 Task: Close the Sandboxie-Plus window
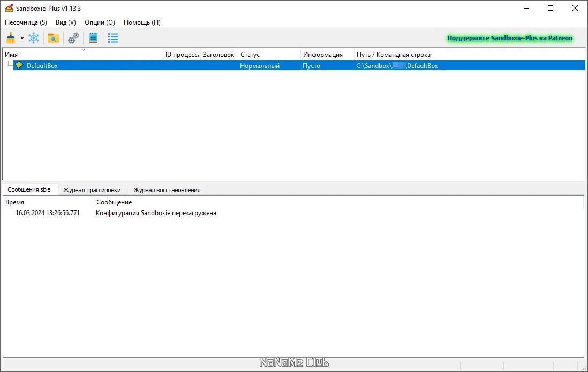click(x=575, y=8)
